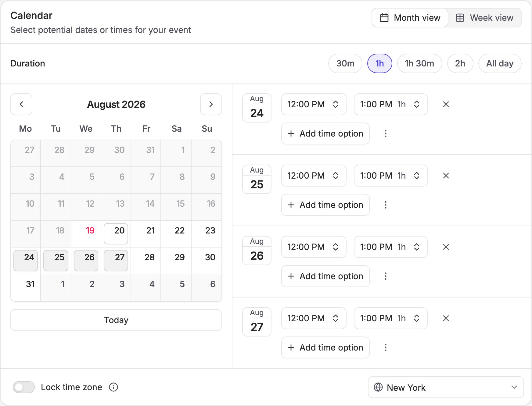Switch to Week view tab

[485, 18]
